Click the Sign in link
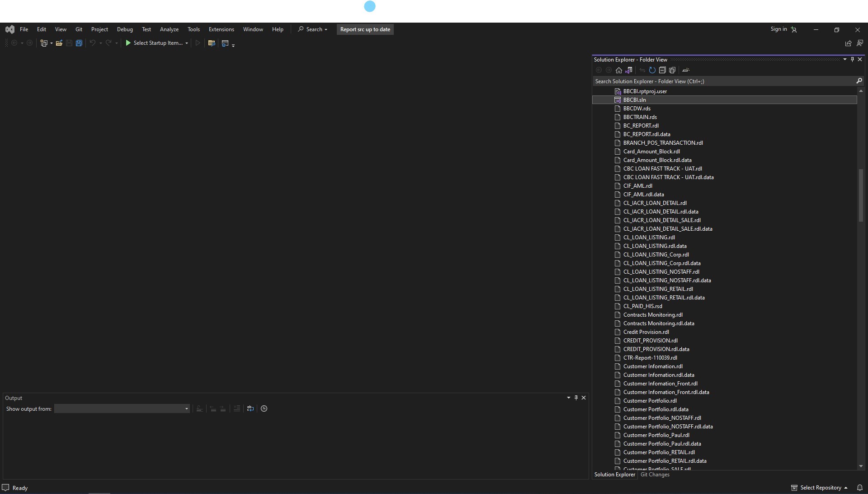Screen dimensions: 868x494 click(778, 29)
